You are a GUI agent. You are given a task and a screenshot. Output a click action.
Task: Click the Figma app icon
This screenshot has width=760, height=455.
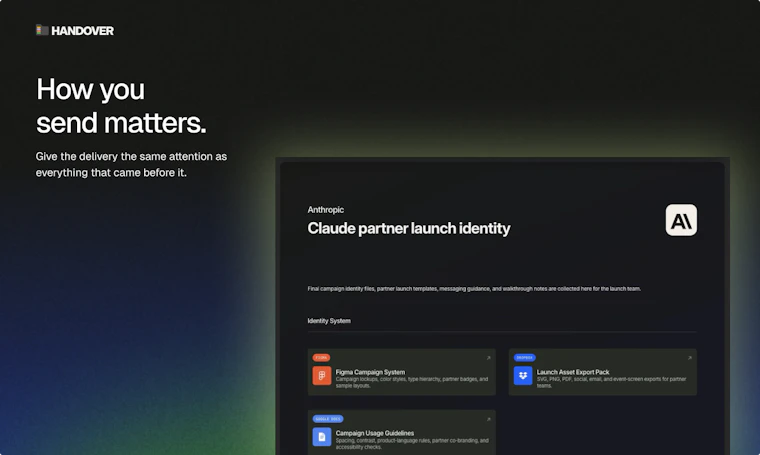[322, 376]
